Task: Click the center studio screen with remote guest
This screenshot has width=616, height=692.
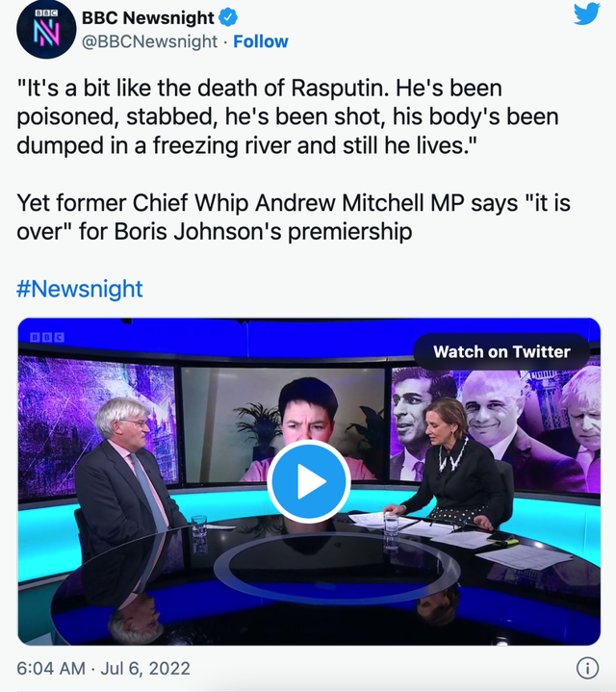Action: point(283,424)
